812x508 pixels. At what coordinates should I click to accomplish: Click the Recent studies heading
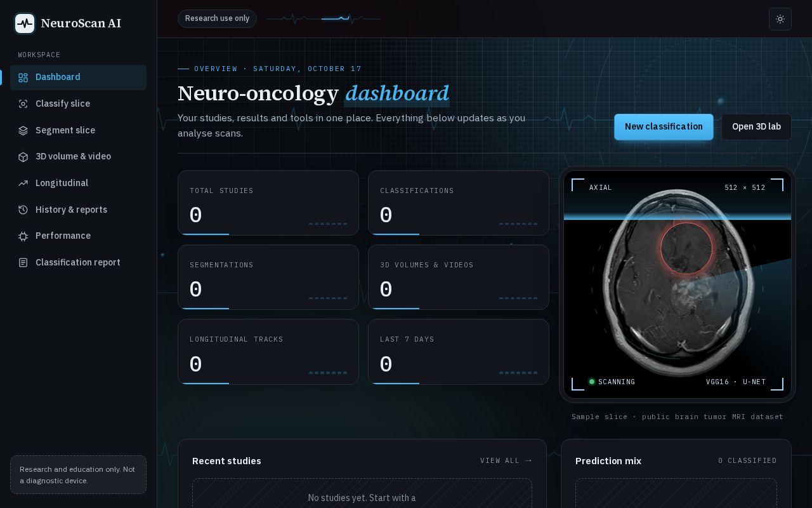click(226, 461)
